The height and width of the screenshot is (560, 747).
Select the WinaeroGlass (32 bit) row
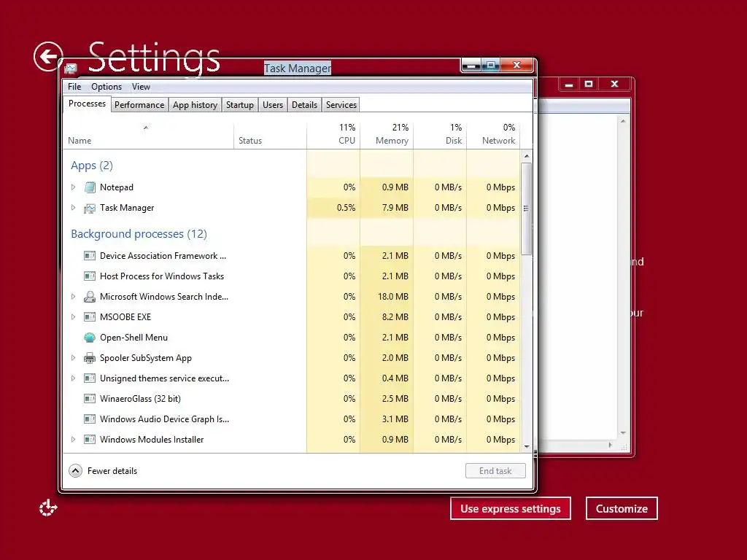click(292, 399)
